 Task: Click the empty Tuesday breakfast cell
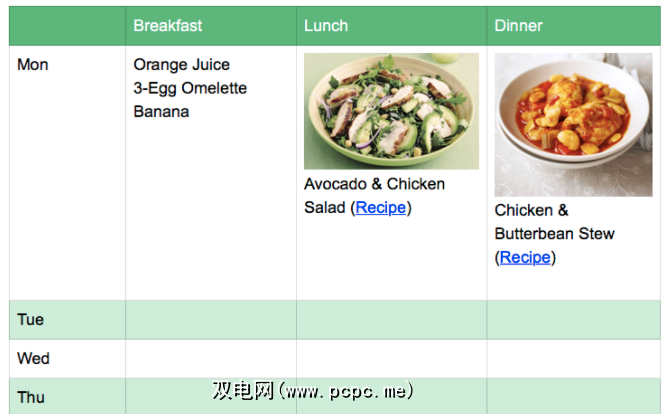(x=211, y=320)
